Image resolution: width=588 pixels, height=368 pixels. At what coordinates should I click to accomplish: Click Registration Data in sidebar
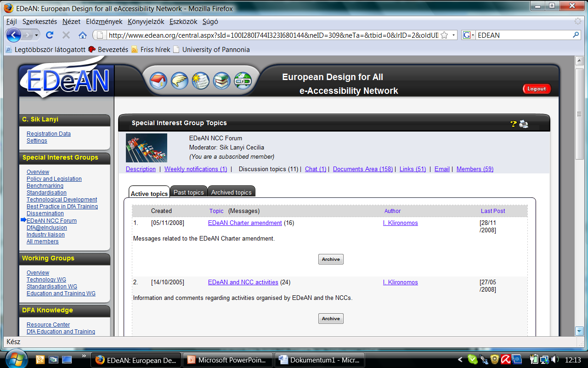49,134
